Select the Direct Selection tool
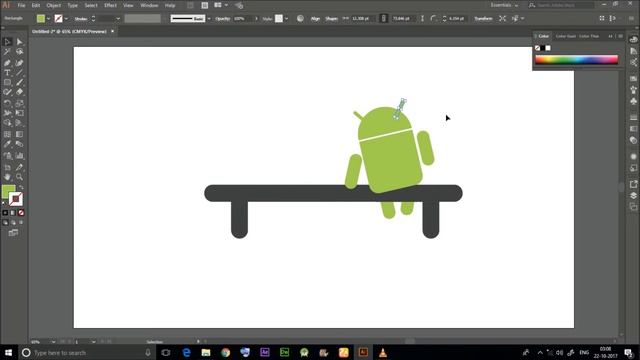Screen dimensions: 640x360 click(20, 42)
